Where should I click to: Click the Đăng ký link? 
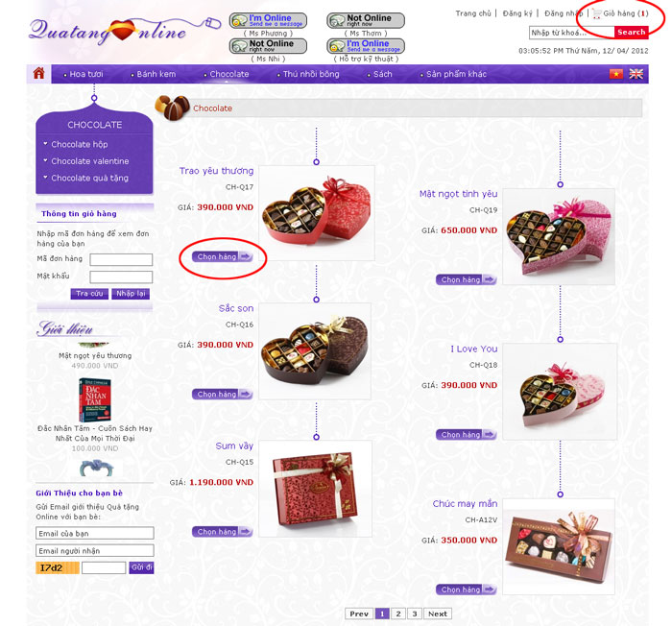click(x=517, y=13)
